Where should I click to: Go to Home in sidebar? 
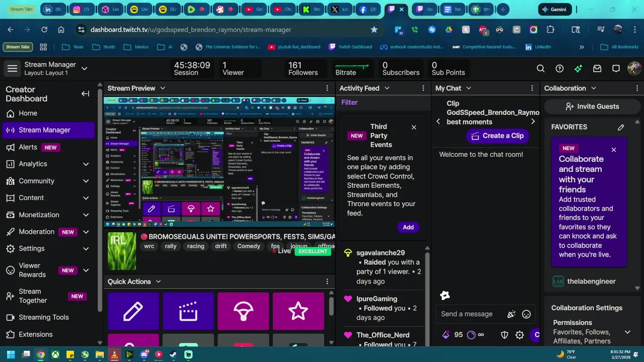tap(48, 113)
